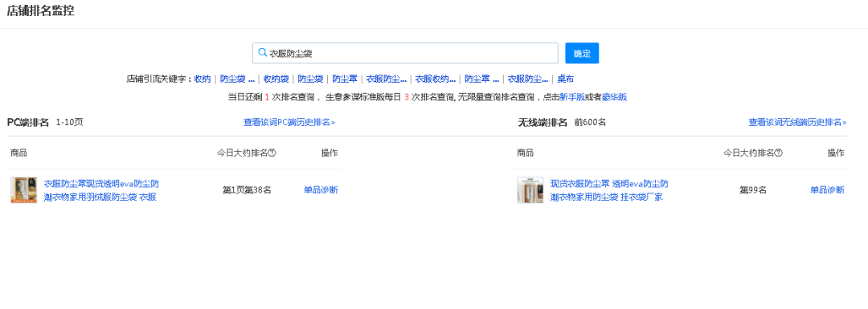This screenshot has height=309, width=868.
Task: Open 无线端 product title 现货衣服防尘罩
Action: [x=609, y=190]
